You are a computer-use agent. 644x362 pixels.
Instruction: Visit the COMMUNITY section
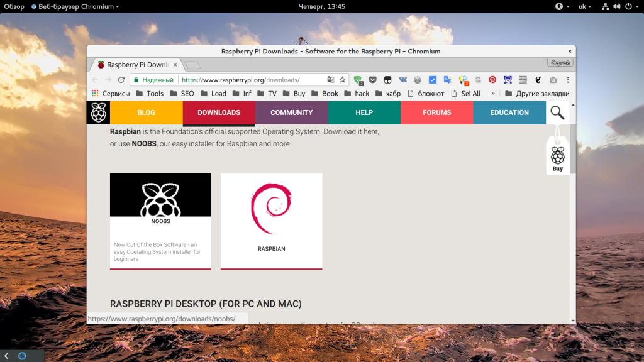point(292,112)
